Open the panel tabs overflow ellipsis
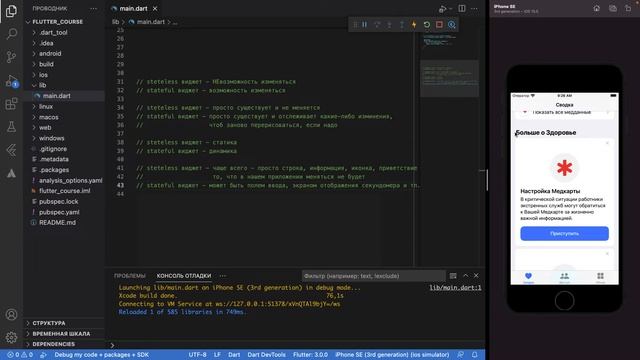The height and width of the screenshot is (360, 640). (x=223, y=276)
